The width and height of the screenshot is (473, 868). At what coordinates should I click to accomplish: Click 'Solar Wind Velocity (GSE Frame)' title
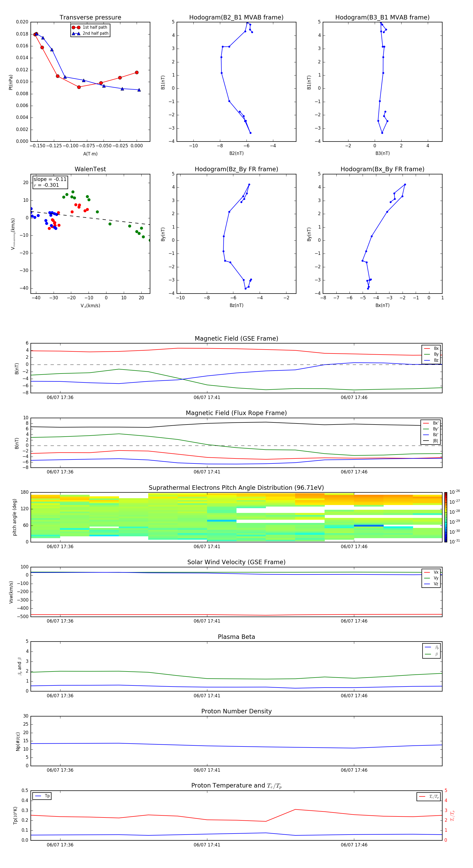click(x=236, y=562)
